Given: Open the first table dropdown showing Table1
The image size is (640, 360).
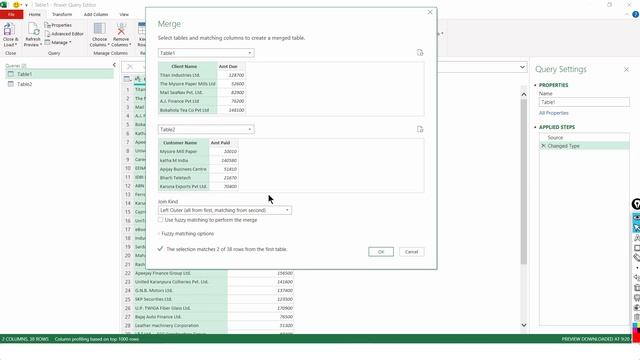Looking at the screenshot, I should pos(206,53).
